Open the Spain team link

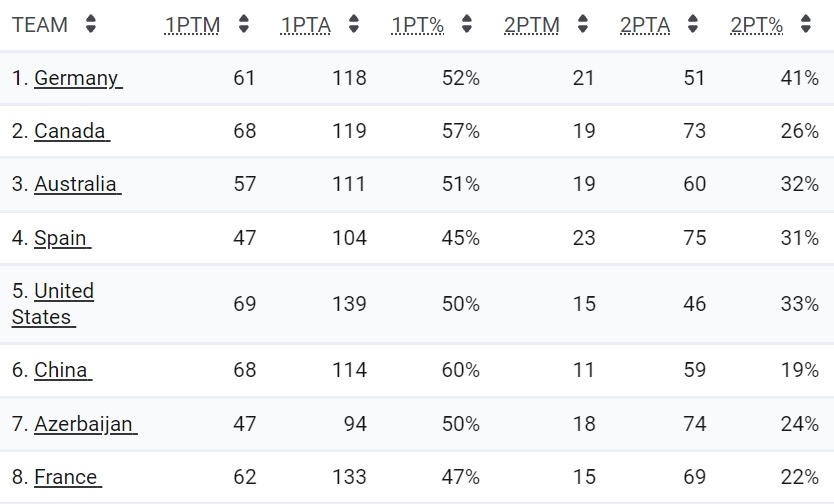[62, 238]
